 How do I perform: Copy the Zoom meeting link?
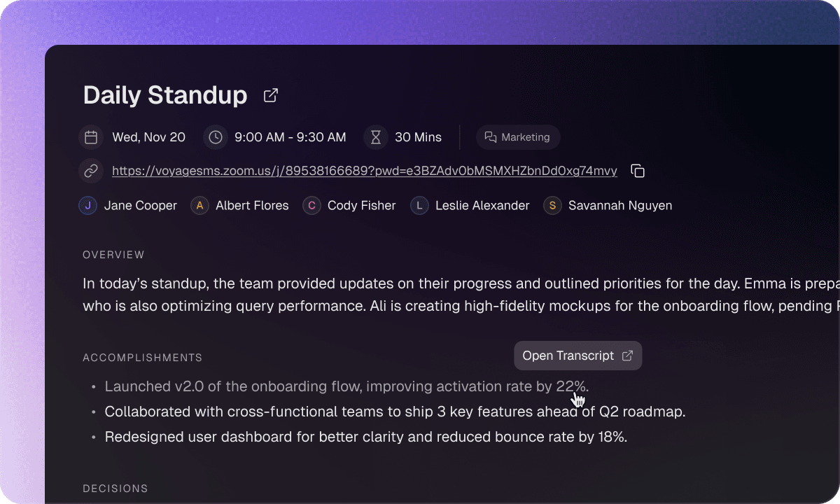coord(638,171)
